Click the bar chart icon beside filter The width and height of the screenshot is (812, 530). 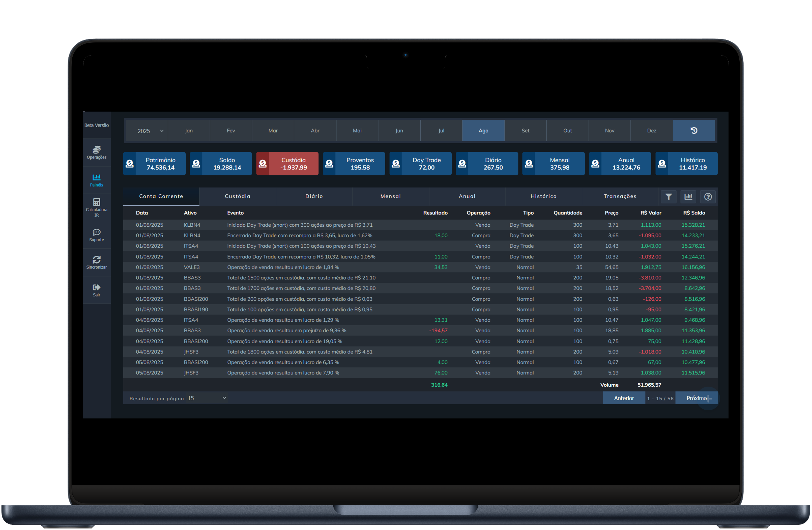688,197
